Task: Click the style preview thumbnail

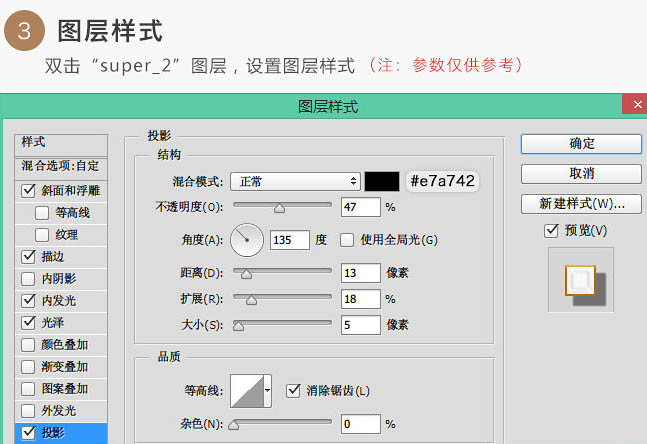Action: [581, 280]
